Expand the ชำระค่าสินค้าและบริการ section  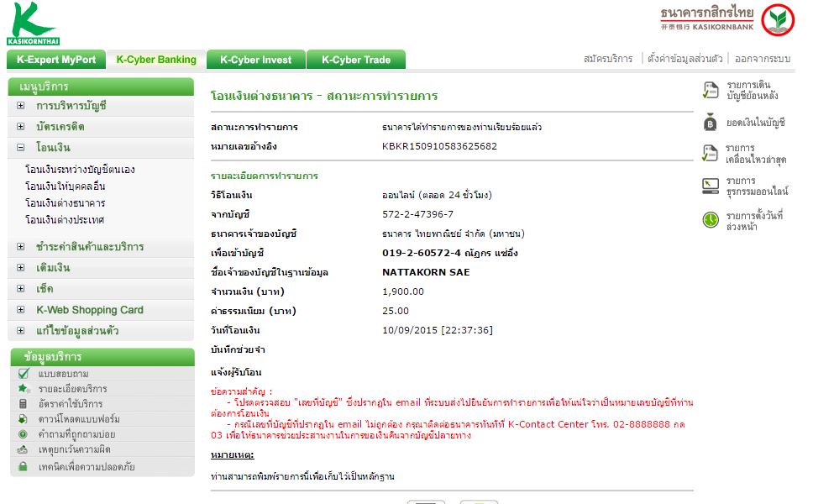[20, 247]
